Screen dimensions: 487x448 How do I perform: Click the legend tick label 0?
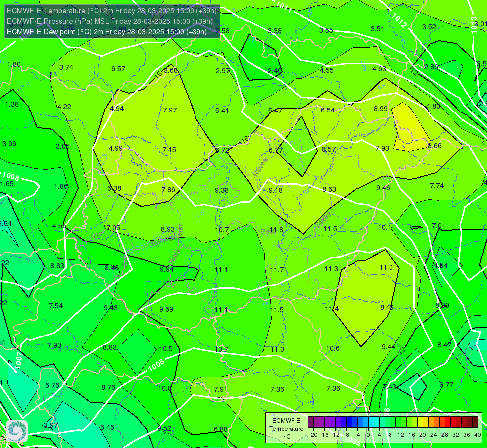(x=368, y=435)
